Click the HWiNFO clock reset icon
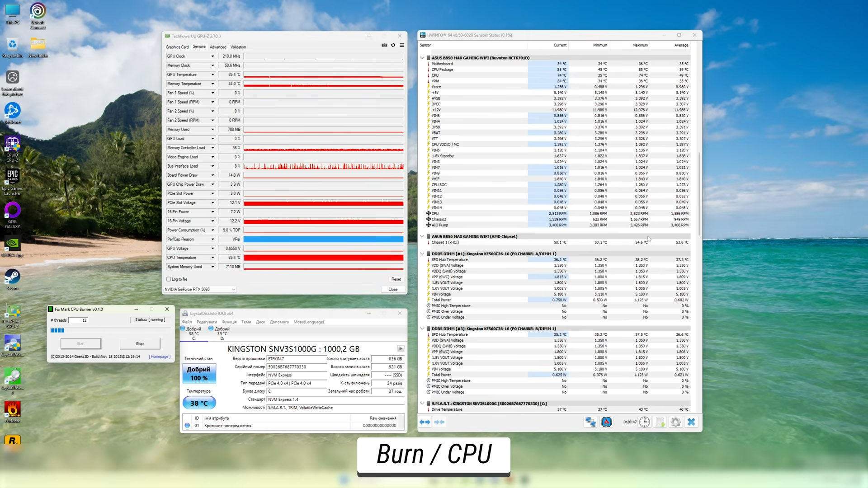Screen dimensions: 868x488 [x=644, y=422]
